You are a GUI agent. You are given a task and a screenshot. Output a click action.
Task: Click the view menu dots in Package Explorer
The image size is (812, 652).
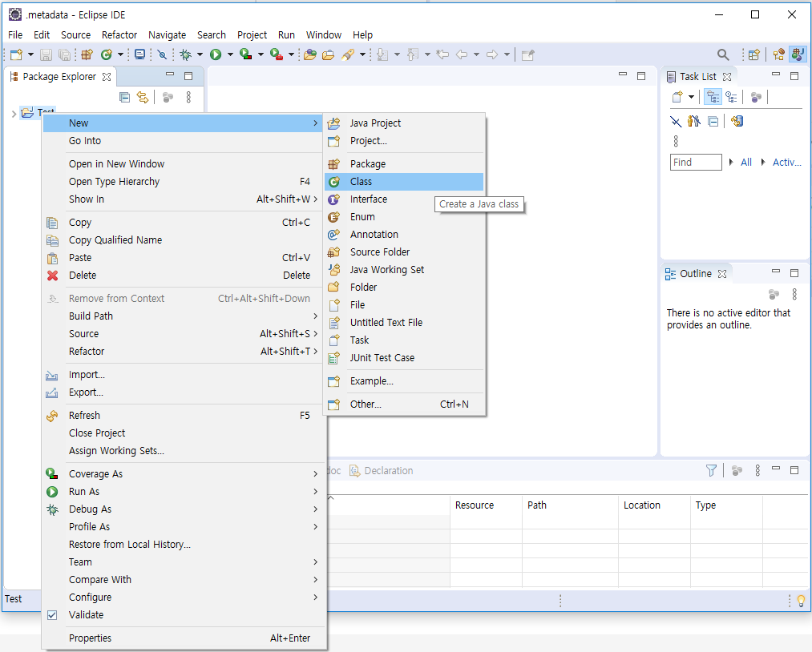pyautogui.click(x=188, y=97)
